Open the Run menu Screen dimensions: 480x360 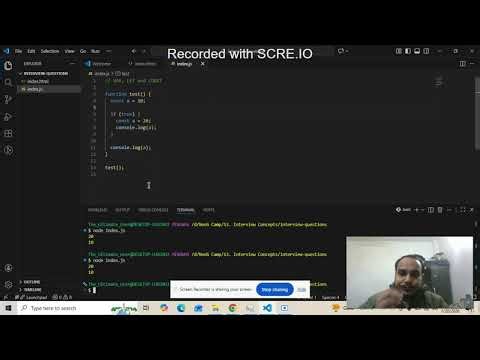click(x=95, y=51)
